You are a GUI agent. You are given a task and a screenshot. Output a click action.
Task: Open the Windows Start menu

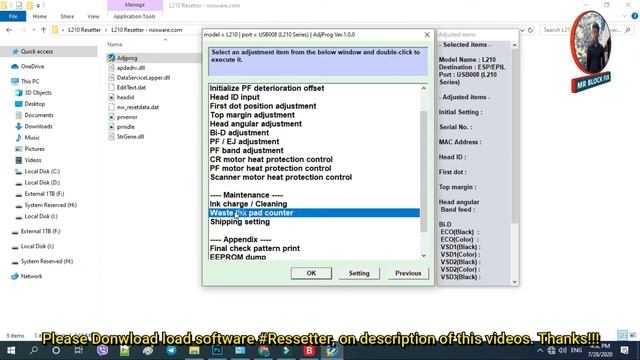[11, 350]
